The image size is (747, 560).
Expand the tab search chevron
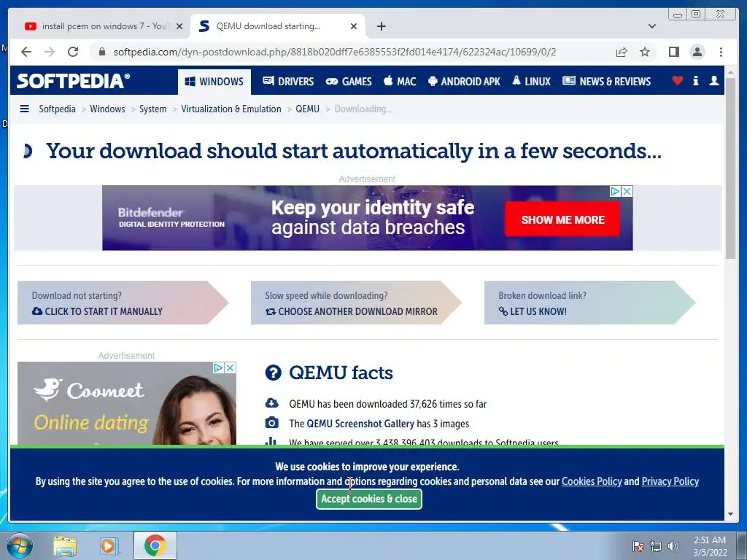(x=652, y=26)
